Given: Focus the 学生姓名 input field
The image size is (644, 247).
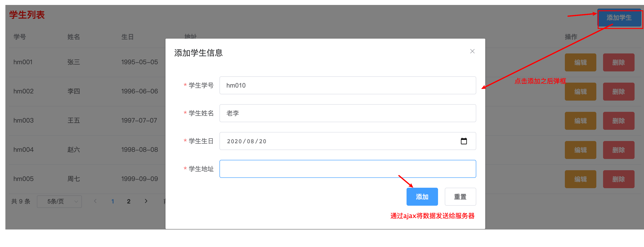Looking at the screenshot, I should [x=347, y=113].
